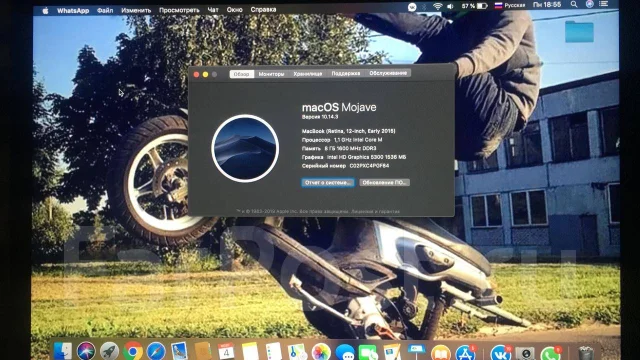This screenshot has height=360, width=640.
Task: Open the Изменить menu
Action: click(x=136, y=10)
